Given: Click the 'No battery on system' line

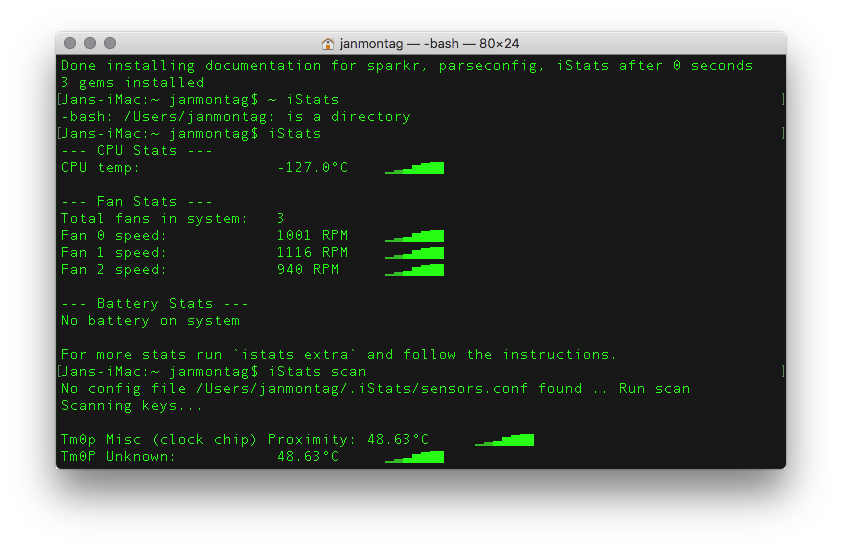Looking at the screenshot, I should (x=150, y=321).
